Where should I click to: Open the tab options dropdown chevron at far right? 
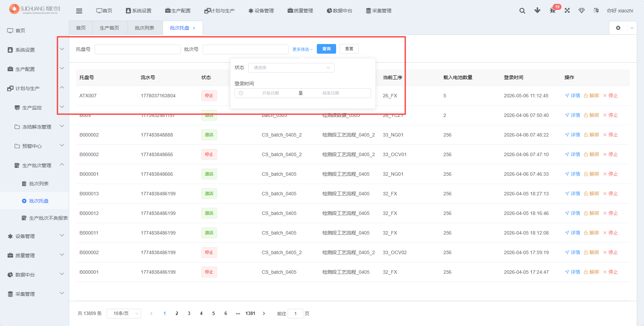[x=632, y=28]
